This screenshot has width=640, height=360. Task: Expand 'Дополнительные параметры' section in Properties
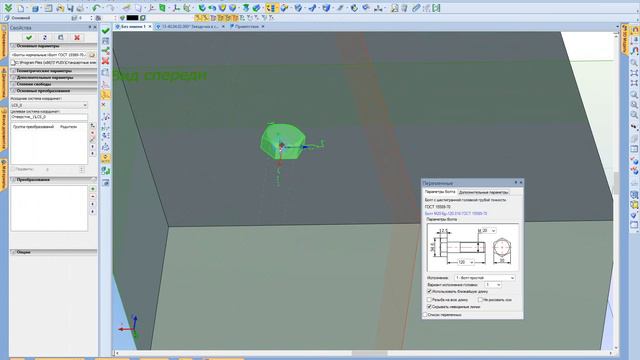54,77
